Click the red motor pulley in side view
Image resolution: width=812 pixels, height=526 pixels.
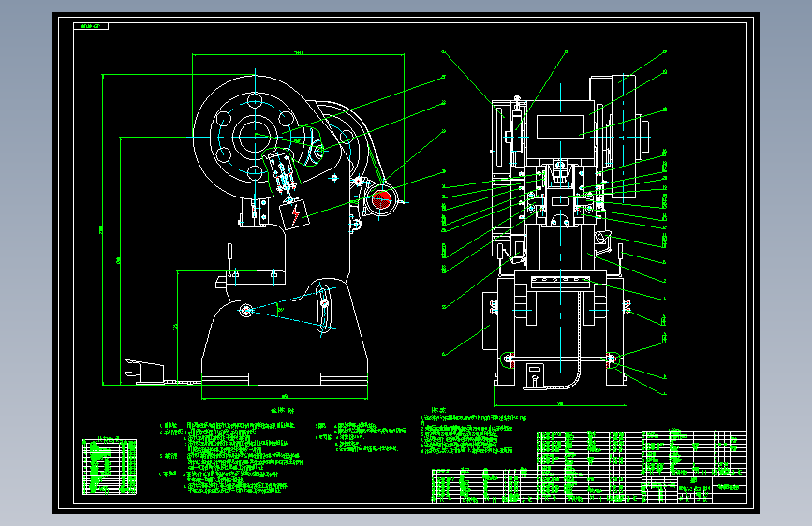(x=382, y=199)
